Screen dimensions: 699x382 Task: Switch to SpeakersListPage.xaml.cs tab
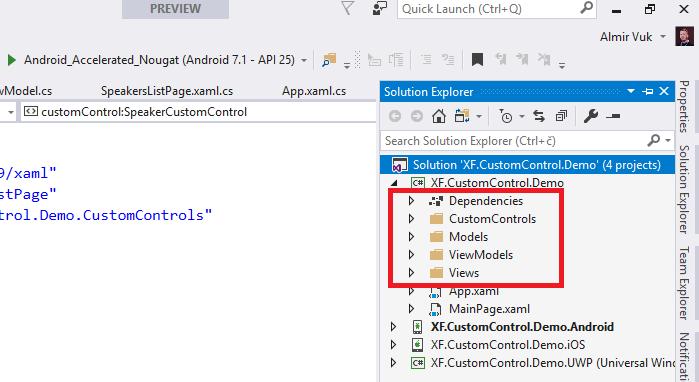(x=167, y=91)
